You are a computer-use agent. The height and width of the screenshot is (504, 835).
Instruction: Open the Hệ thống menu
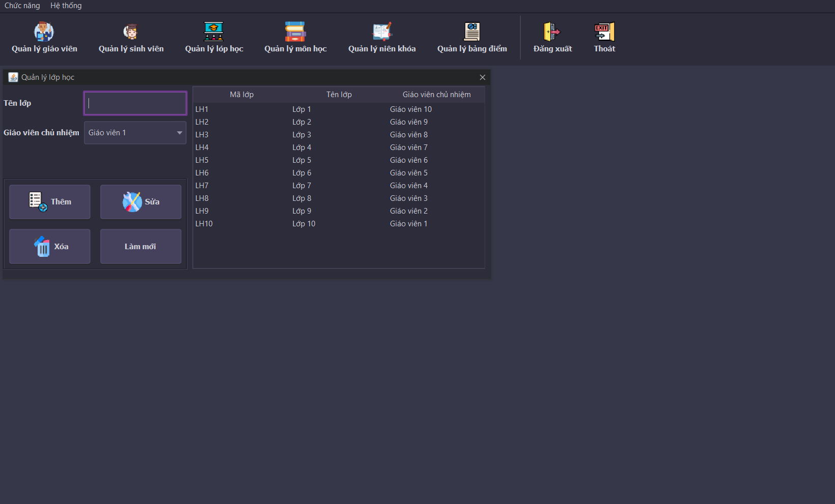tap(66, 6)
